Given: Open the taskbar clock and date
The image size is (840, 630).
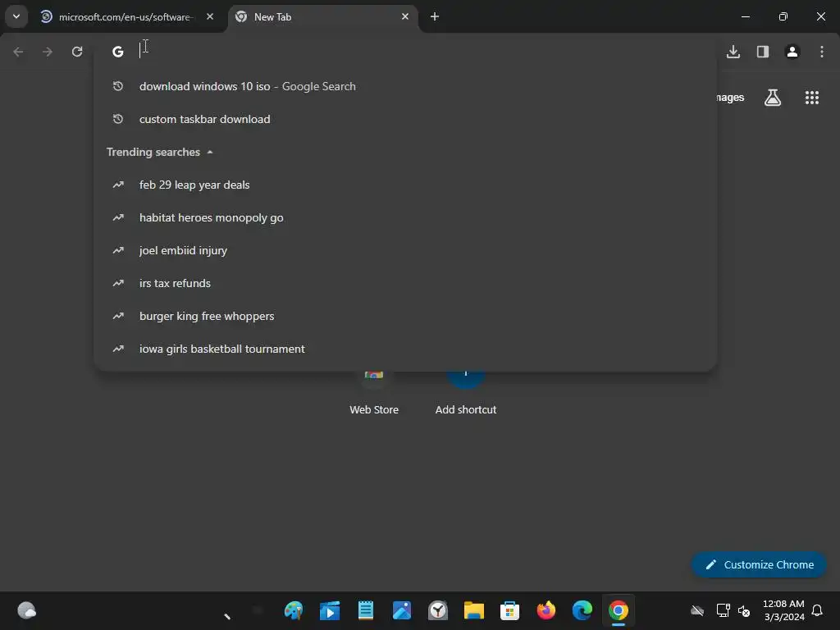Looking at the screenshot, I should pyautogui.click(x=783, y=610).
